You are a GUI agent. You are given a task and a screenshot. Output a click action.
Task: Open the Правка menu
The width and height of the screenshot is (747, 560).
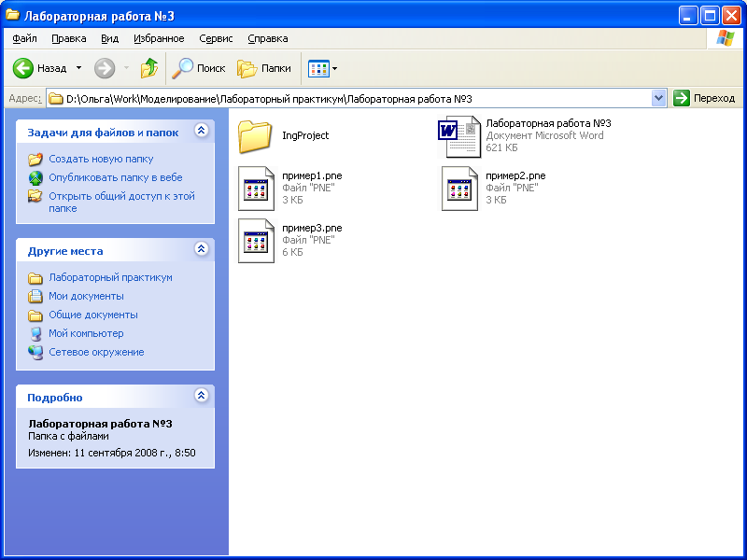pos(69,38)
